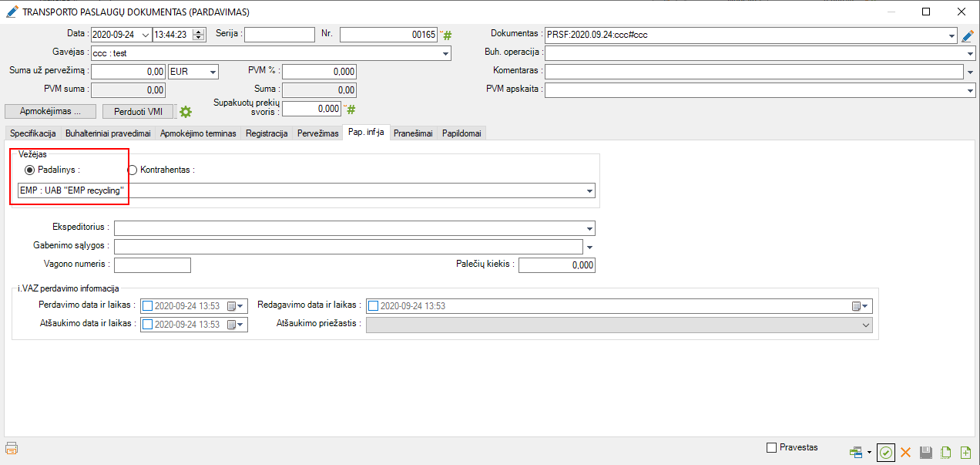Click the gray floppy disk save icon
The image size is (980, 465).
(x=926, y=453)
